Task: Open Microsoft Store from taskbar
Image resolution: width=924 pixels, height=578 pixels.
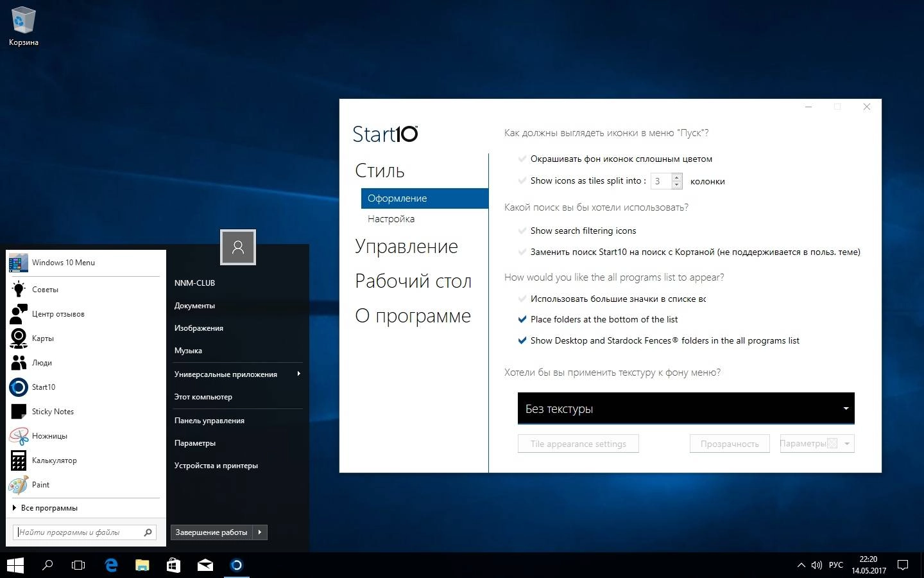Action: tap(174, 565)
